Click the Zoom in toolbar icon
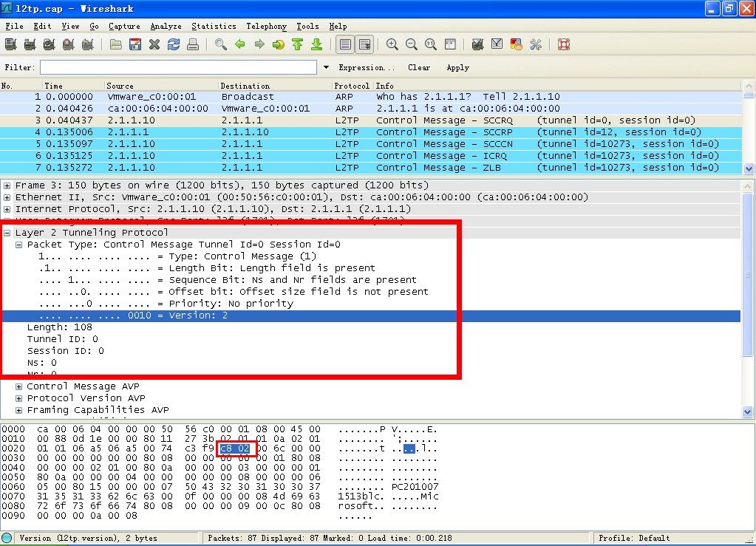Screen dimensions: 756x546 [392, 45]
